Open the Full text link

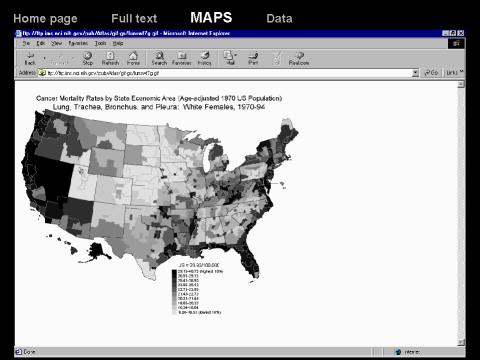(134, 19)
